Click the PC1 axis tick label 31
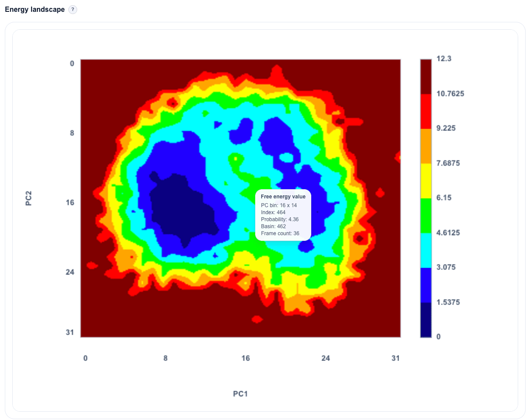Viewport: 530px width, 420px height. 396,358
